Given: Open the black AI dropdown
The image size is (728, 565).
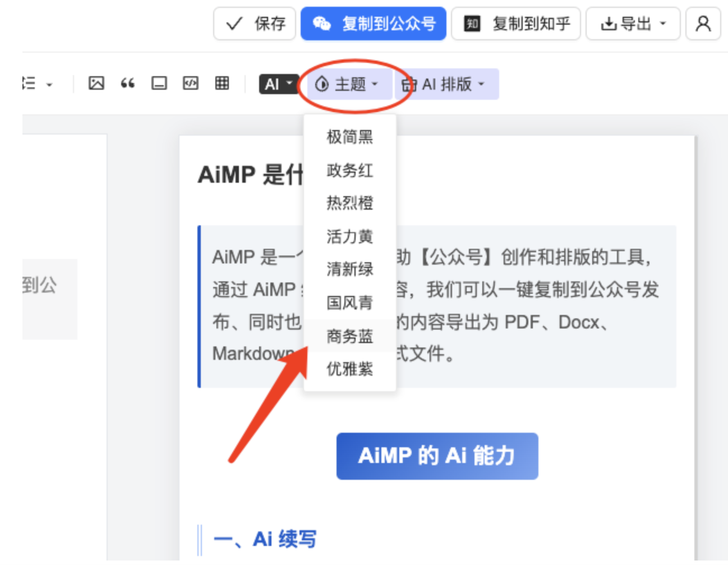Looking at the screenshot, I should [278, 84].
